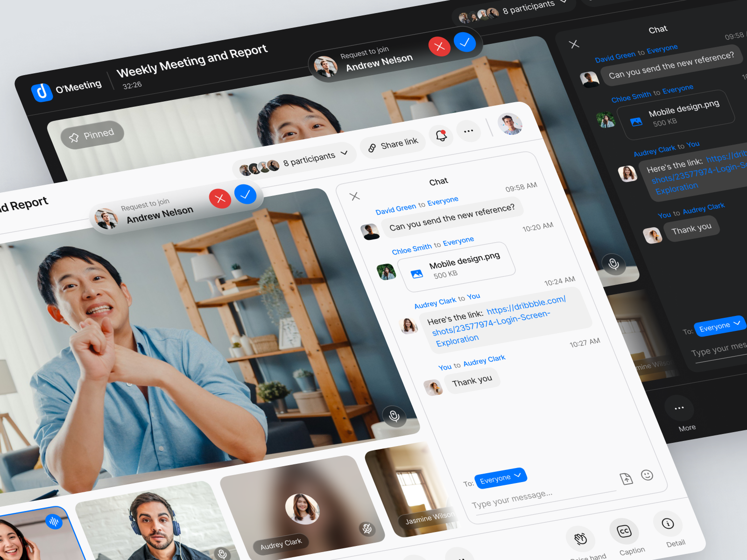Toggle mic icon on headphones man tile
The image size is (747, 560).
tap(223, 554)
